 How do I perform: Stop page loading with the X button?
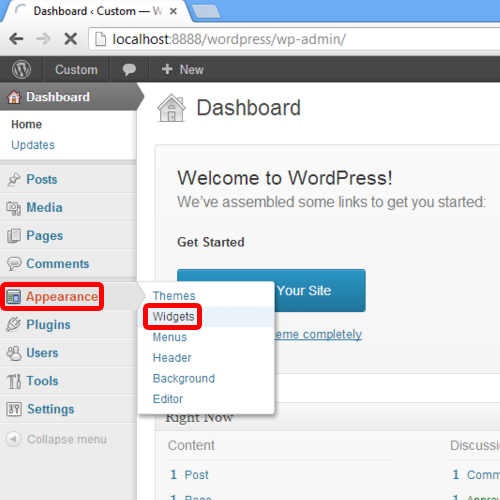tap(71, 39)
